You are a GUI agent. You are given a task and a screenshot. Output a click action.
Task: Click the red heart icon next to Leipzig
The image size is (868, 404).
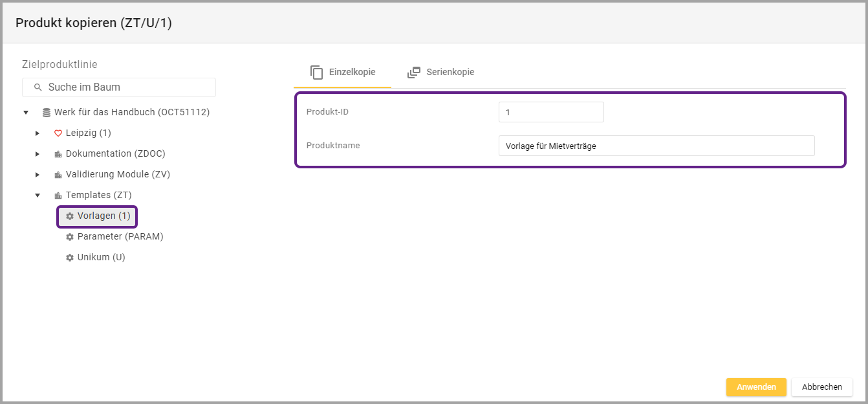tap(58, 133)
